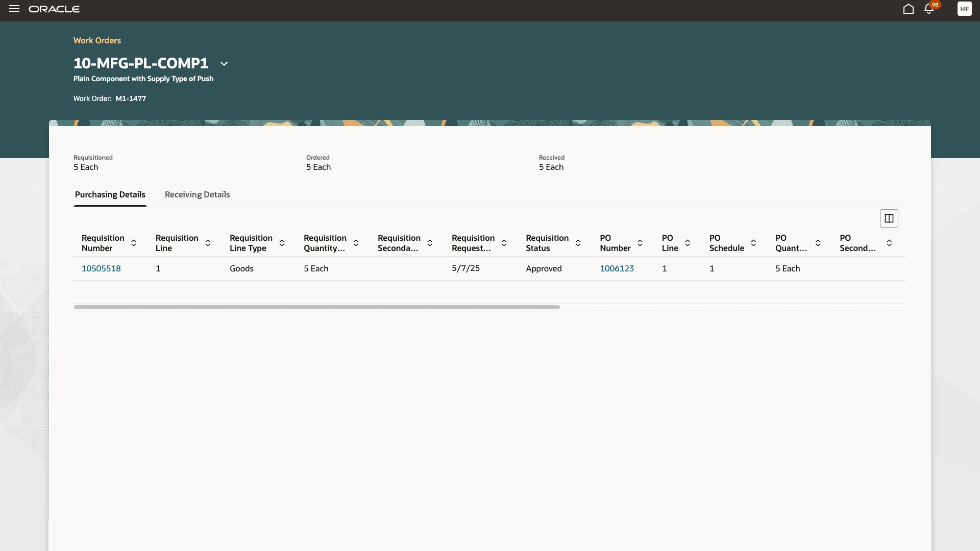Sort by PO Schedule column
This screenshot has width=980, height=551.
coord(753,243)
